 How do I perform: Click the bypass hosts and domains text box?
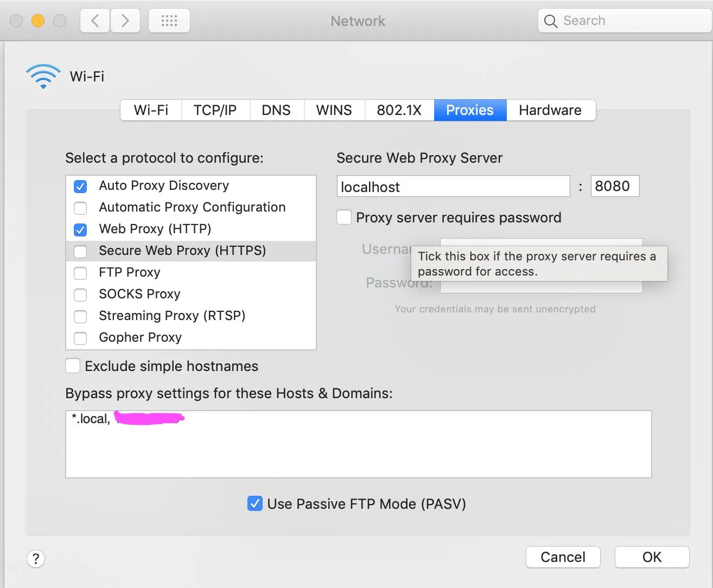(358, 444)
